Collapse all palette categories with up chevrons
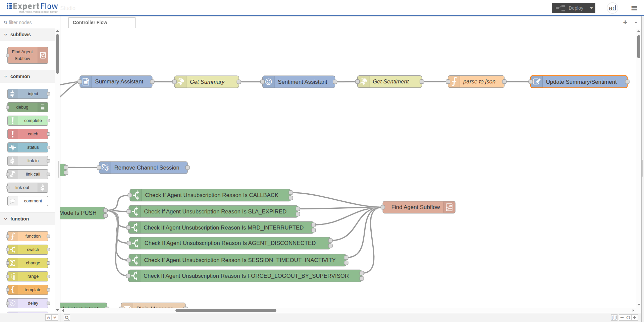 (49, 318)
